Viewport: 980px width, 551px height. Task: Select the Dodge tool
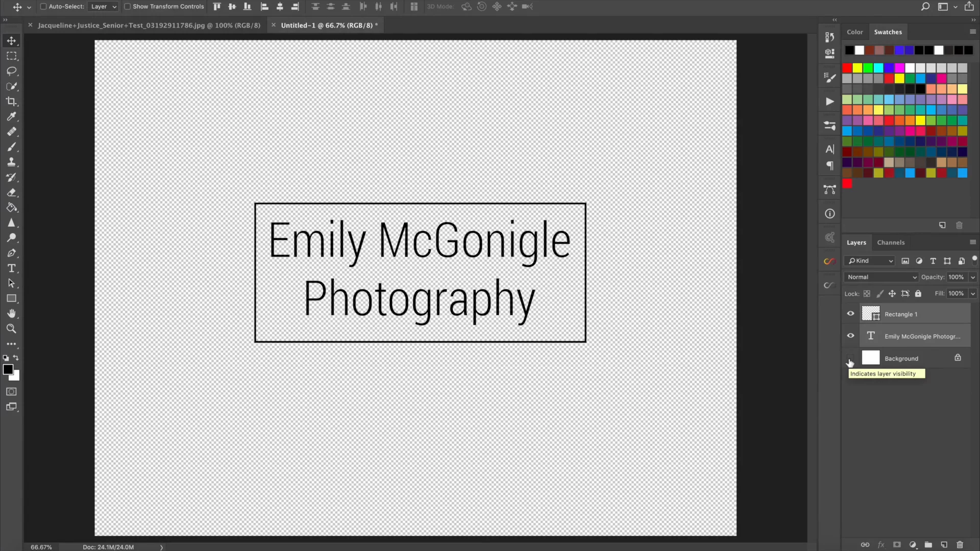tap(11, 238)
